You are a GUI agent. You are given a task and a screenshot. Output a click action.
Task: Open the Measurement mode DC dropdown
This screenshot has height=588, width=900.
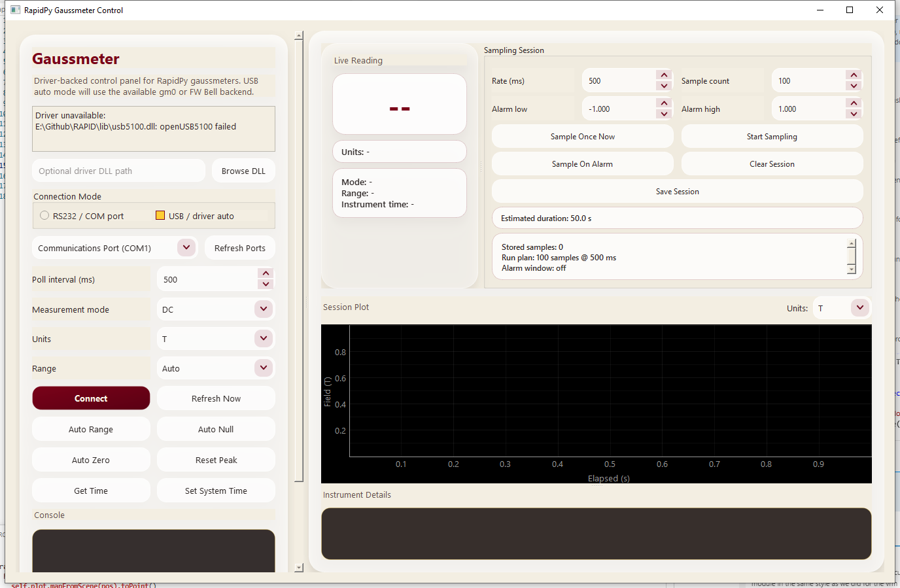(264, 309)
